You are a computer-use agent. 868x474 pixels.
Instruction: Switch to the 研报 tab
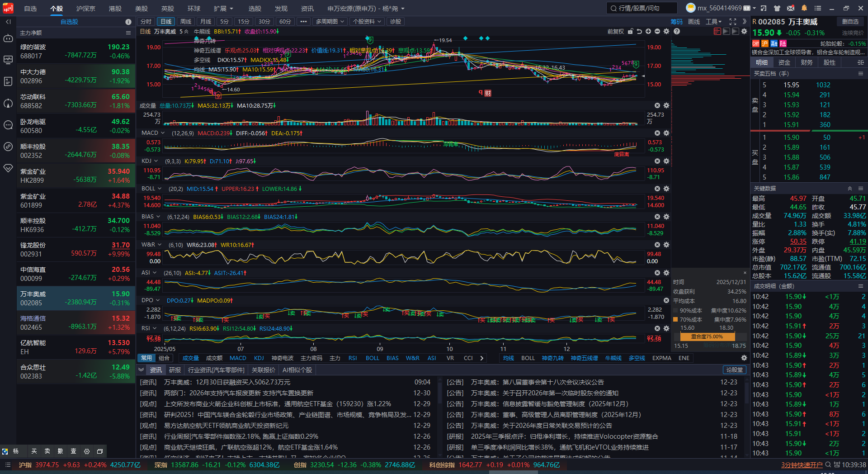pyautogui.click(x=175, y=370)
